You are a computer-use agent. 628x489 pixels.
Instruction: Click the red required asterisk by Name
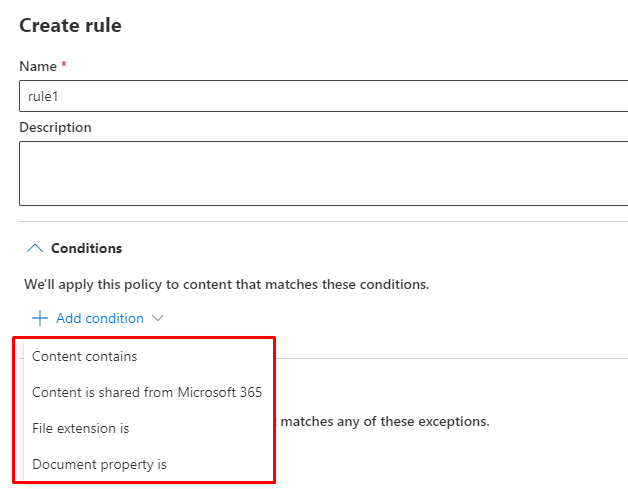(x=64, y=65)
